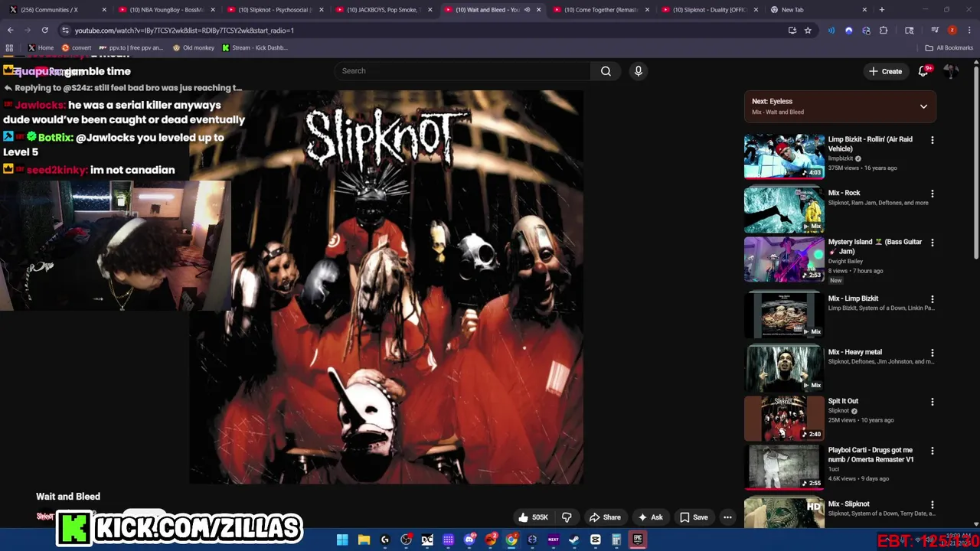The width and height of the screenshot is (980, 551).
Task: Open options for Limp Bizkit Rollin' video
Action: click(932, 140)
